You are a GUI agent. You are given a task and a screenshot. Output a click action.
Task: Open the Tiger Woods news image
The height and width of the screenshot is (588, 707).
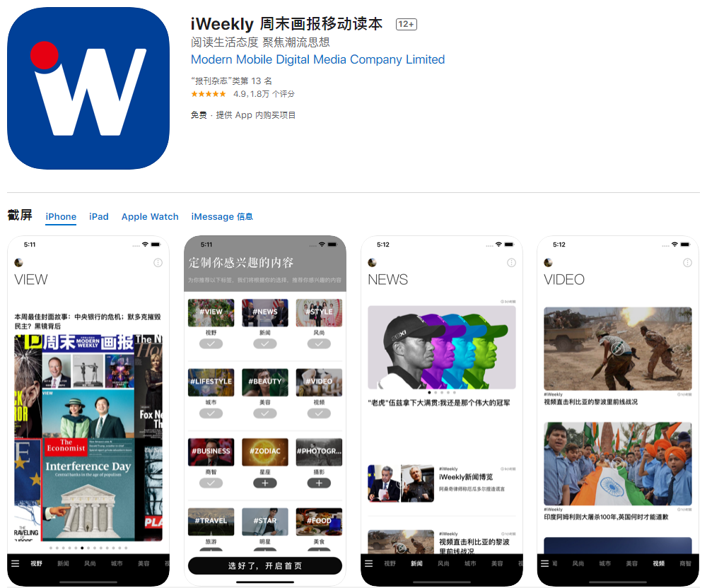[x=442, y=348]
